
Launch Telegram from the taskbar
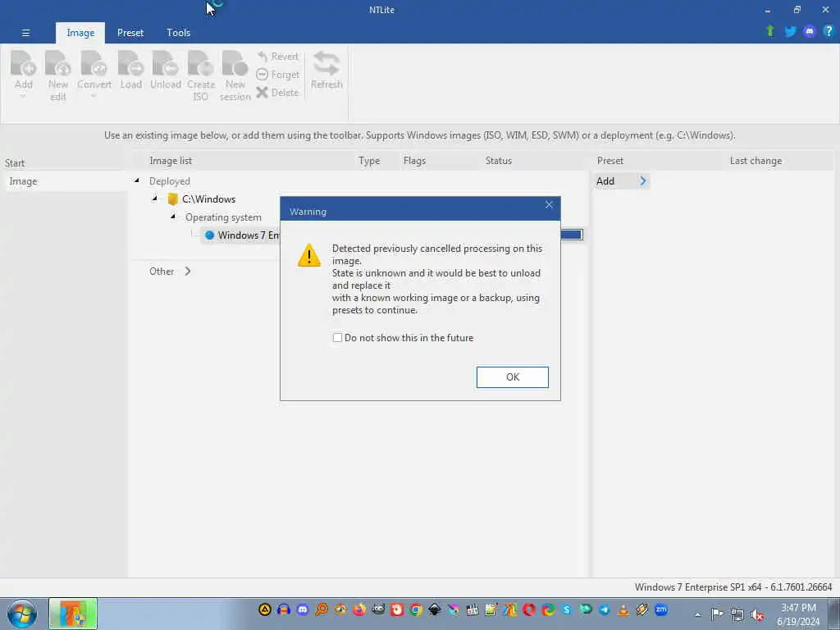[605, 609]
